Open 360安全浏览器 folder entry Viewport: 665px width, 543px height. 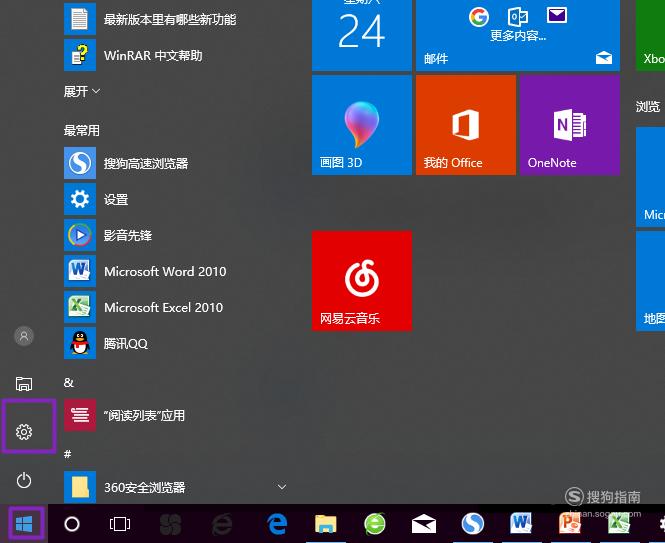175,487
